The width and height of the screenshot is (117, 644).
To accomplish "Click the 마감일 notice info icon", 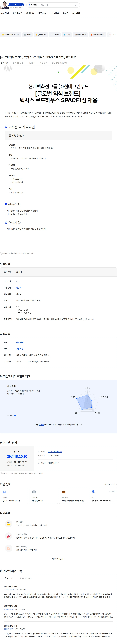I will click(1, 474).
